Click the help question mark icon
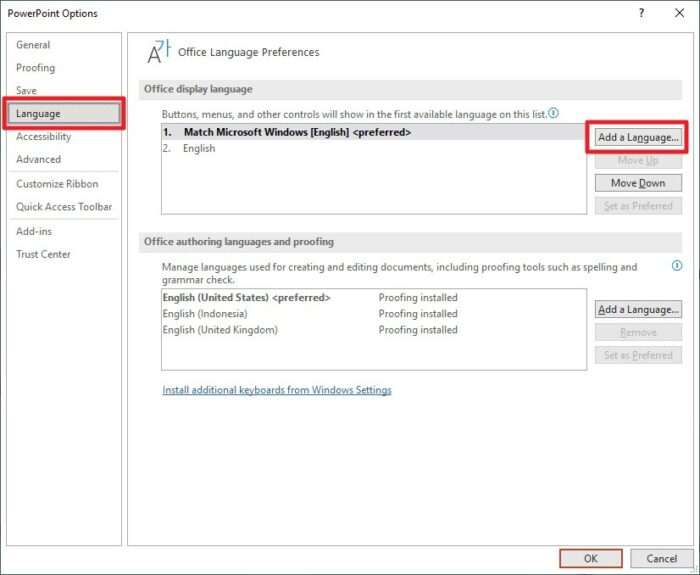The height and width of the screenshot is (575, 700). pyautogui.click(x=642, y=13)
